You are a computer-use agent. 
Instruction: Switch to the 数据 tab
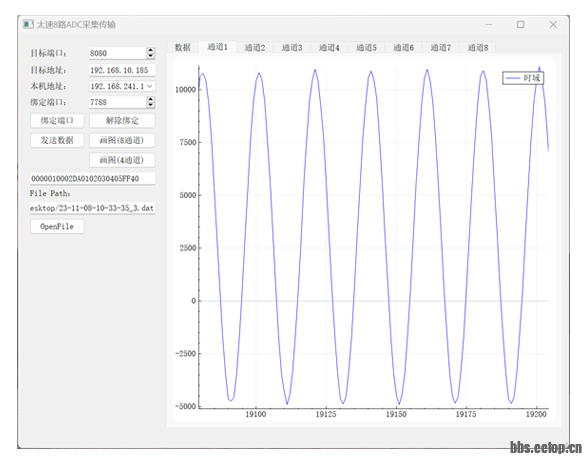(x=183, y=48)
